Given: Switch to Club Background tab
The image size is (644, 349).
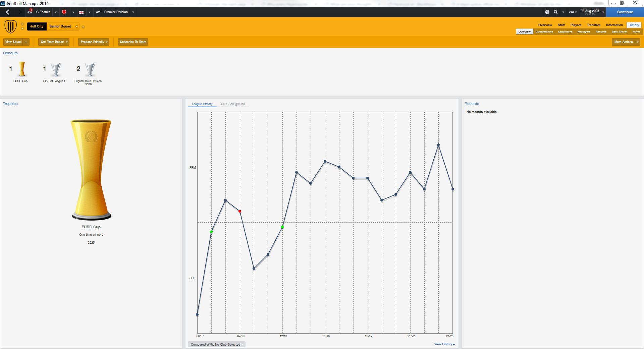Looking at the screenshot, I should pyautogui.click(x=233, y=104).
